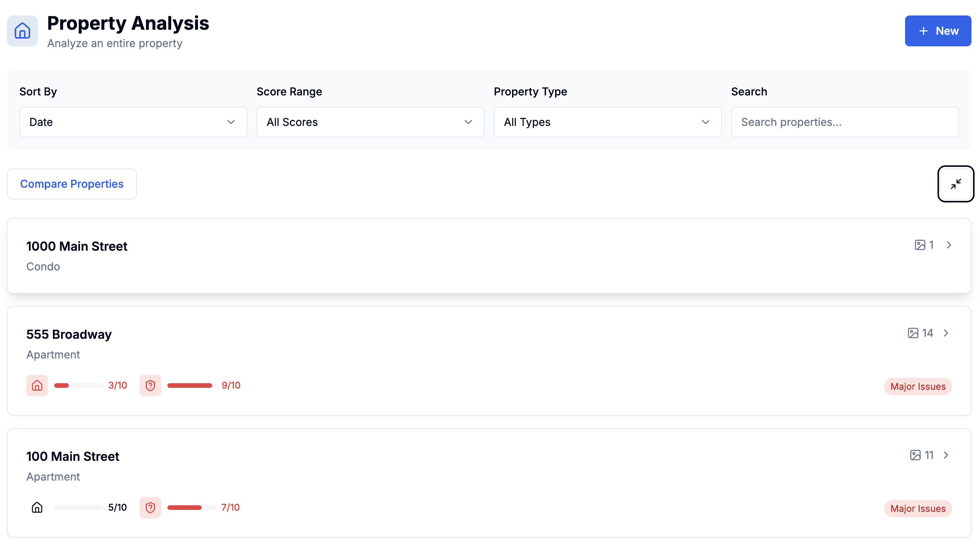Click the shield risk icon for 555 Broadway

150,386
